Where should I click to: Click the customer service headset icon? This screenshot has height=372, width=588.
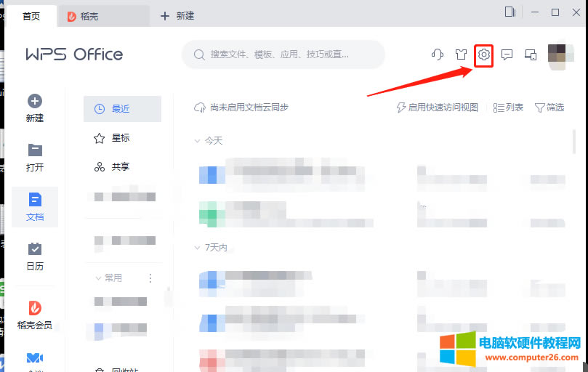click(x=438, y=54)
